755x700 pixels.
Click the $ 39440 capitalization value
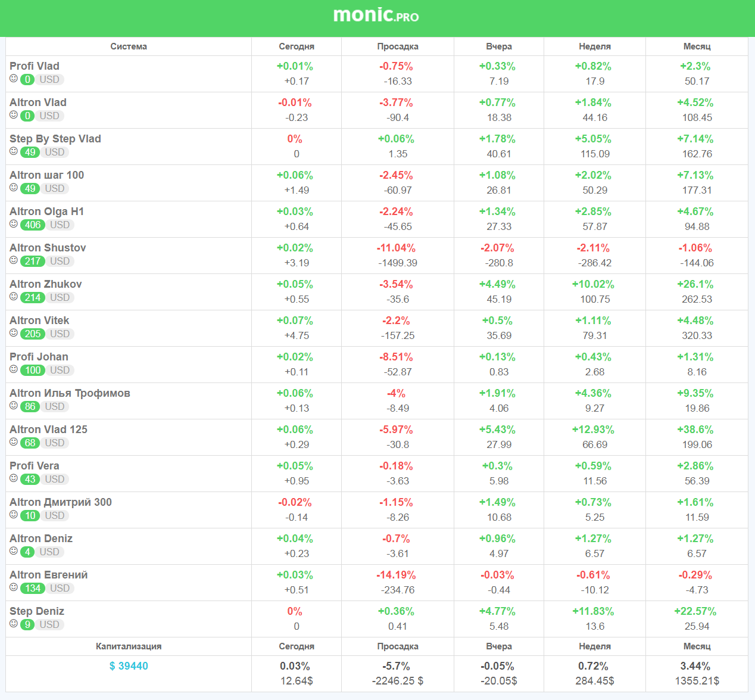129,666
